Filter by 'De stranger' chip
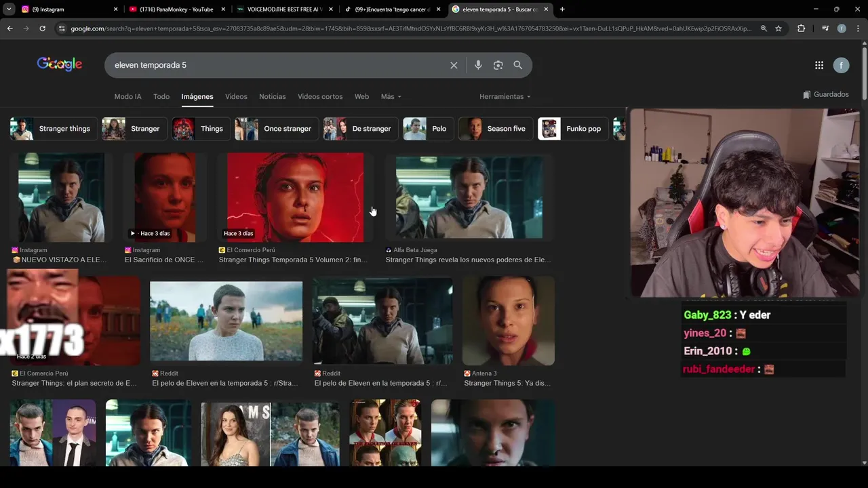Viewport: 868px width, 488px height. pyautogui.click(x=360, y=129)
